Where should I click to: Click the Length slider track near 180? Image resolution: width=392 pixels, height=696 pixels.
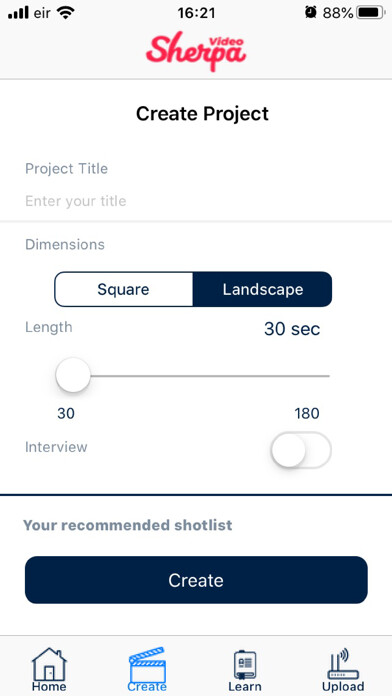(x=324, y=376)
